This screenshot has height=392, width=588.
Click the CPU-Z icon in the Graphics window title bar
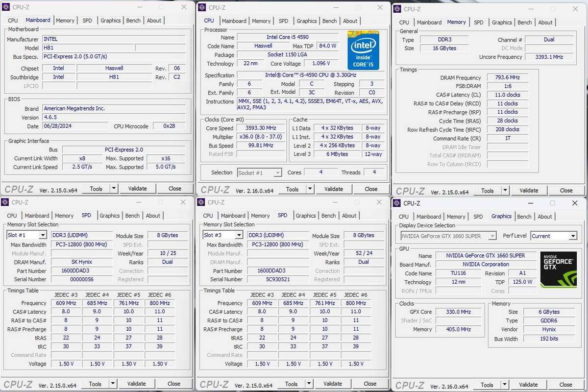[396, 202]
